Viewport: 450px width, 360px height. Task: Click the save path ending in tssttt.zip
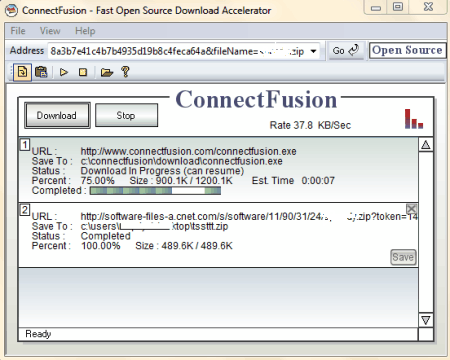click(x=154, y=226)
